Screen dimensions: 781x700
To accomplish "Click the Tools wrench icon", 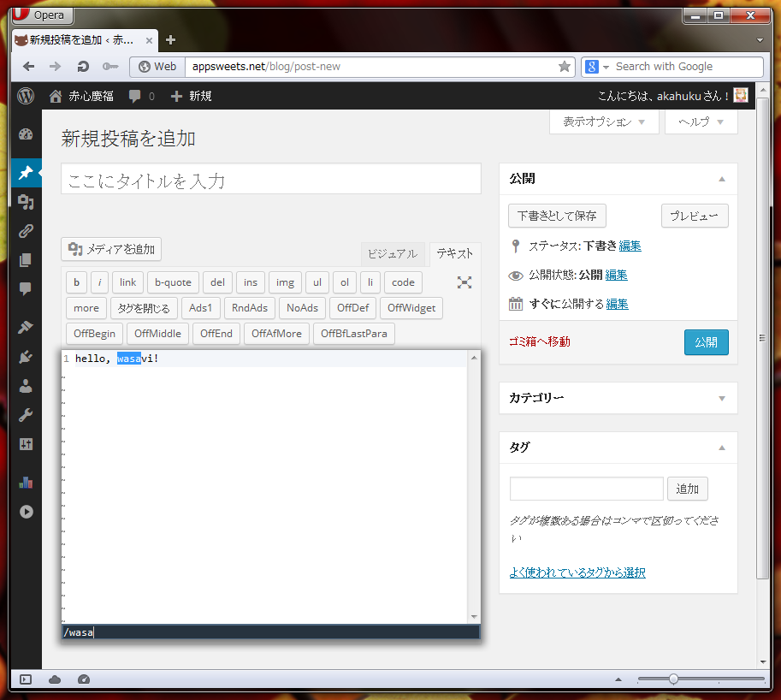I will click(x=26, y=415).
